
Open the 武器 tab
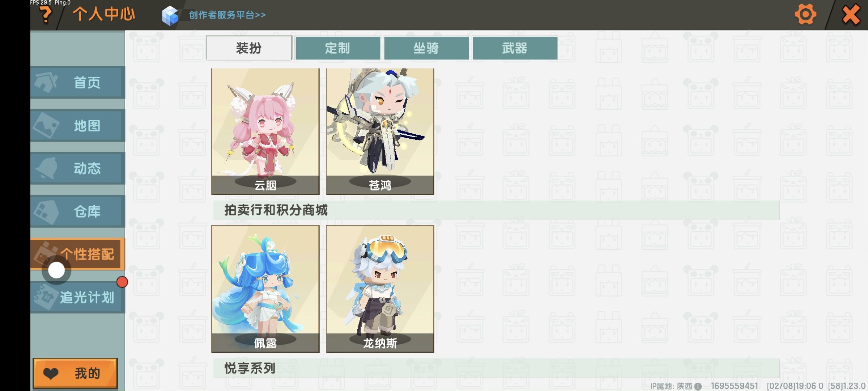point(515,48)
